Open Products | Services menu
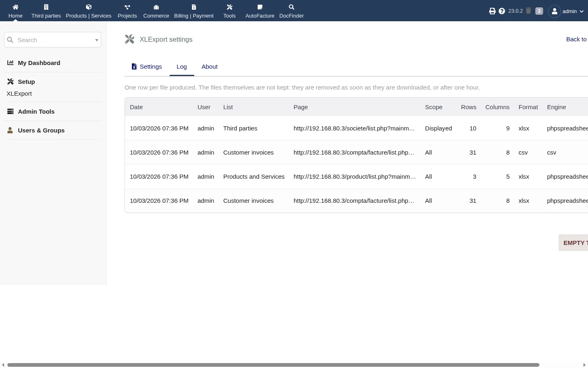588x368 pixels. tap(89, 11)
